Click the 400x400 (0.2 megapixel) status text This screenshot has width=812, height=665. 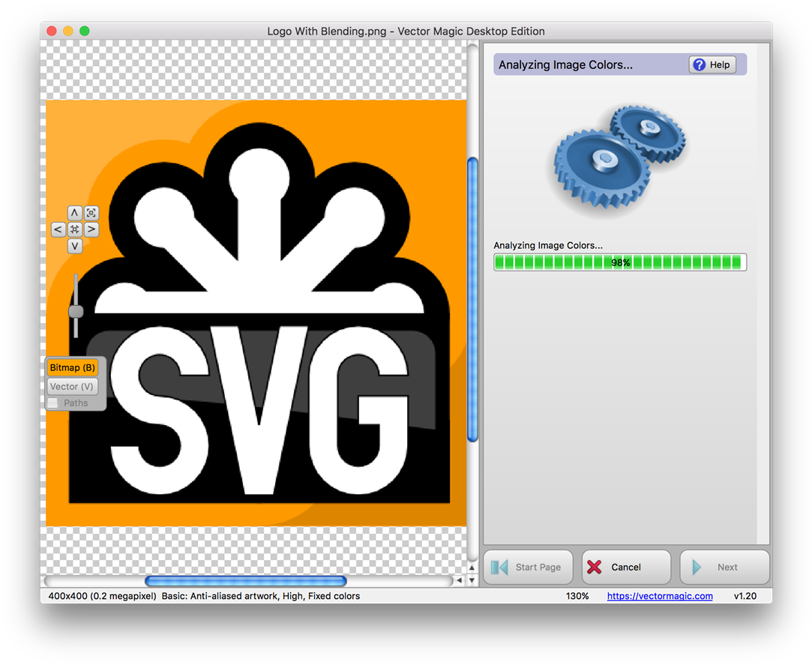pyautogui.click(x=102, y=596)
